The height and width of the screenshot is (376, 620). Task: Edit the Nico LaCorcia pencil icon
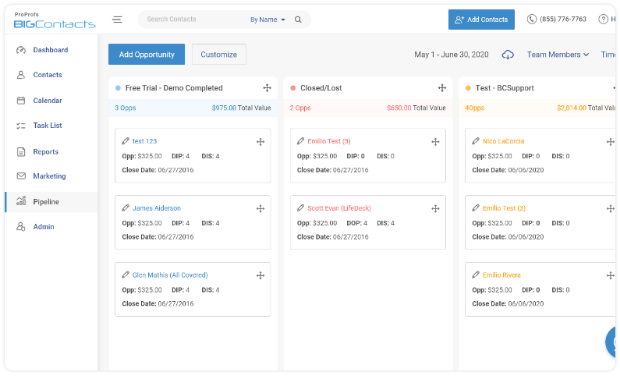(x=476, y=141)
